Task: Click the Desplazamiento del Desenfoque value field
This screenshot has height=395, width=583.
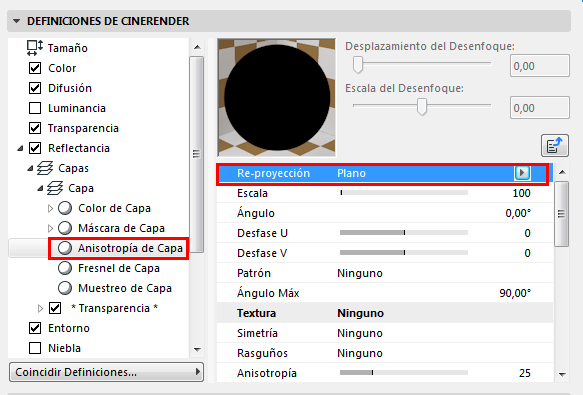Action: point(539,66)
